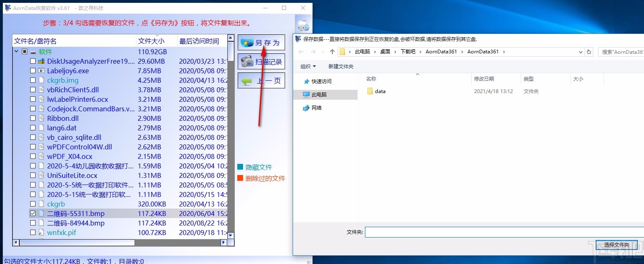Uncheck the 二维码-55311.bmp checkbox
Screen dimensions: 644x264
point(33,213)
